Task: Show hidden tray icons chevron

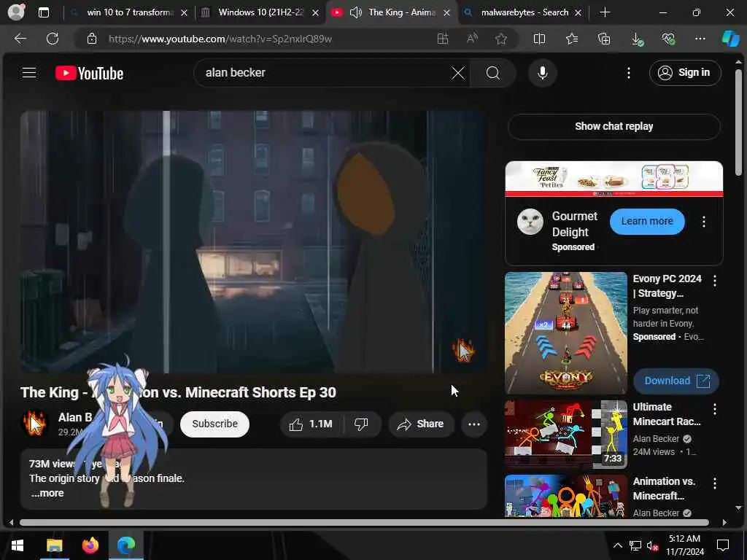Action: tap(617, 545)
